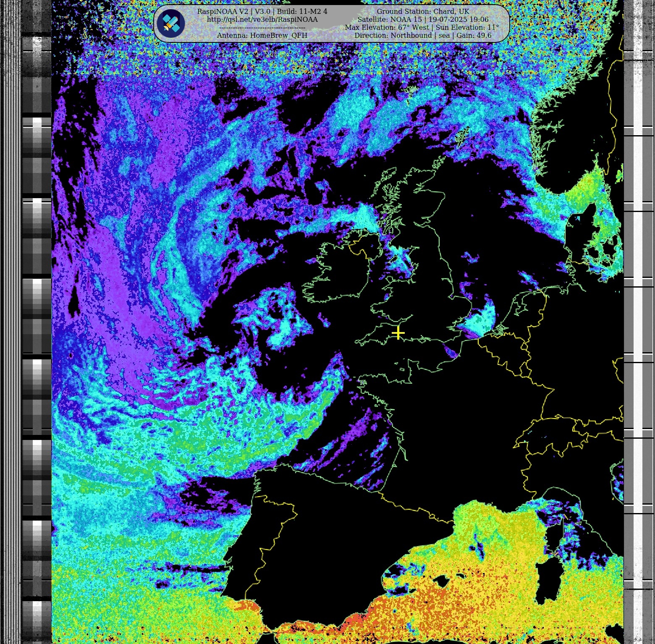Select the 'Gain: 49.6' text
This screenshot has height=644, width=655.
(x=474, y=36)
